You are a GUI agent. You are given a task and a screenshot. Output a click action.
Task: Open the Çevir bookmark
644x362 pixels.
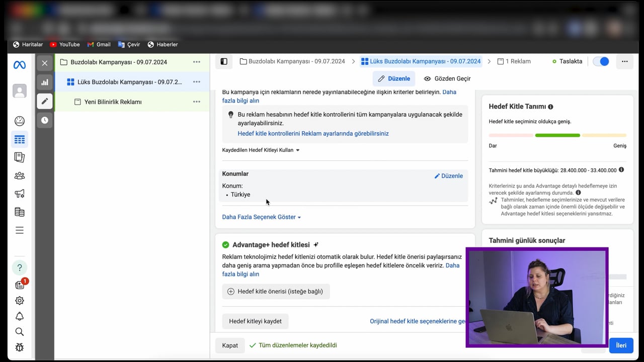[x=129, y=44]
